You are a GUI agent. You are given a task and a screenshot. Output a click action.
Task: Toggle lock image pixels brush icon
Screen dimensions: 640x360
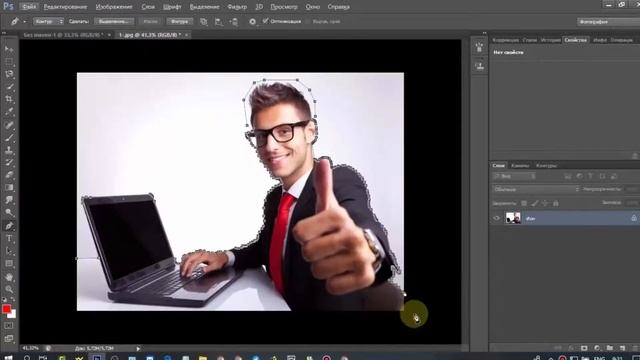point(535,203)
